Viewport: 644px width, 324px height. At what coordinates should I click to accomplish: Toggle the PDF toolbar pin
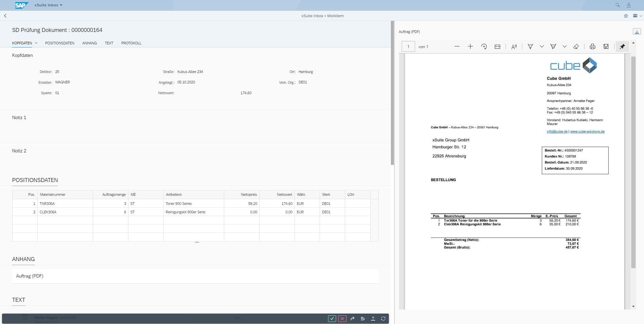pyautogui.click(x=622, y=46)
